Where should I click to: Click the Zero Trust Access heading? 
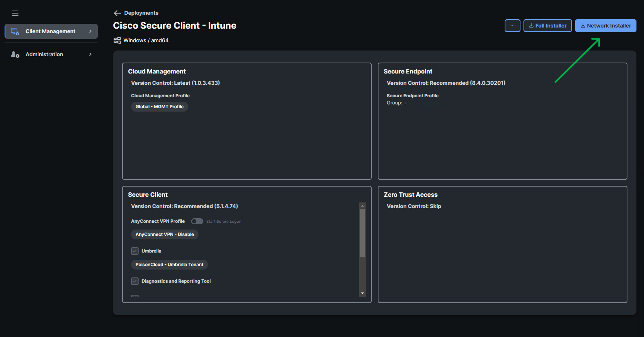411,195
